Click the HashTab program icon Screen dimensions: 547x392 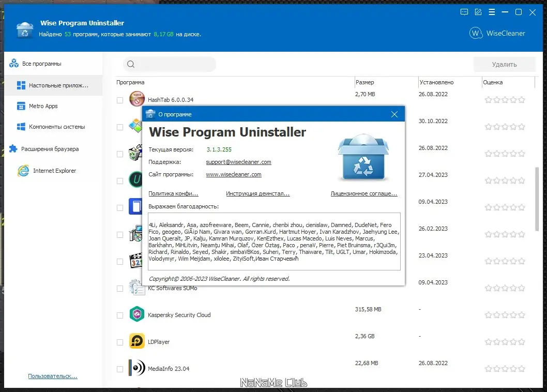tap(136, 99)
